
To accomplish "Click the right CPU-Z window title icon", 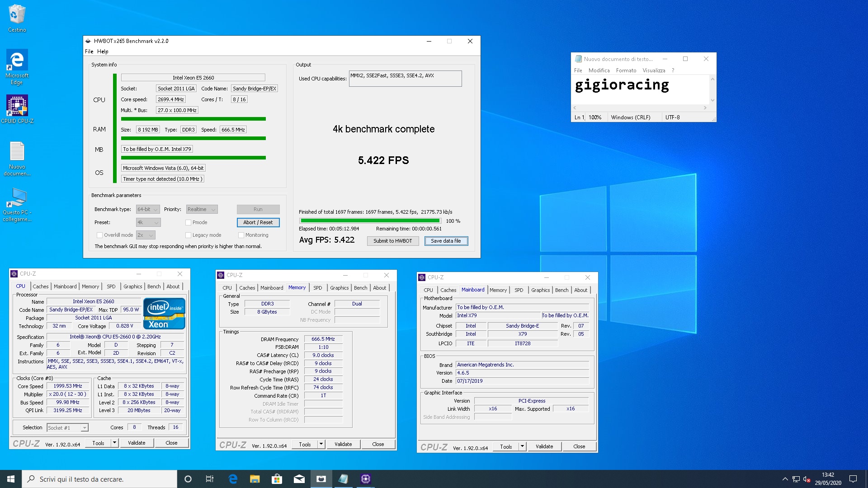I will click(x=422, y=277).
